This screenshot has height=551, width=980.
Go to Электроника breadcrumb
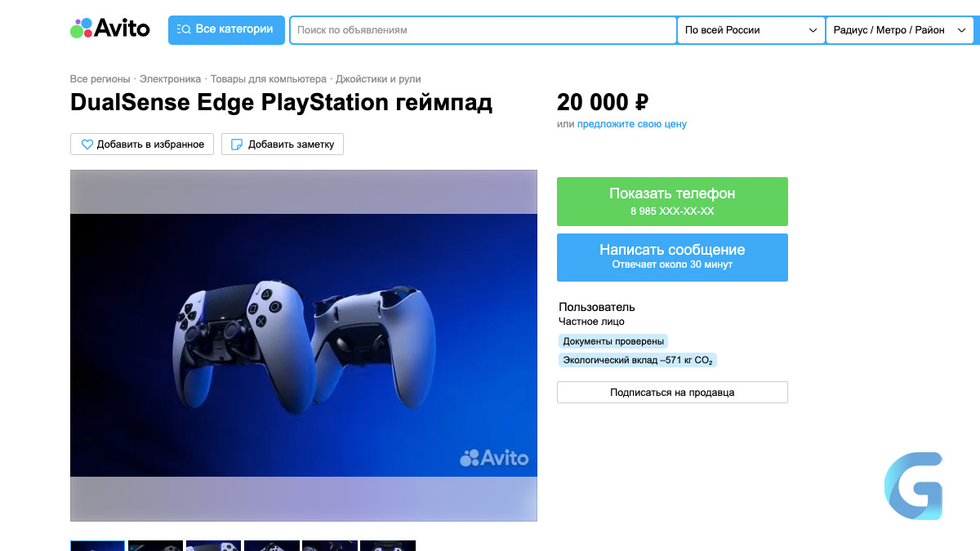[170, 79]
